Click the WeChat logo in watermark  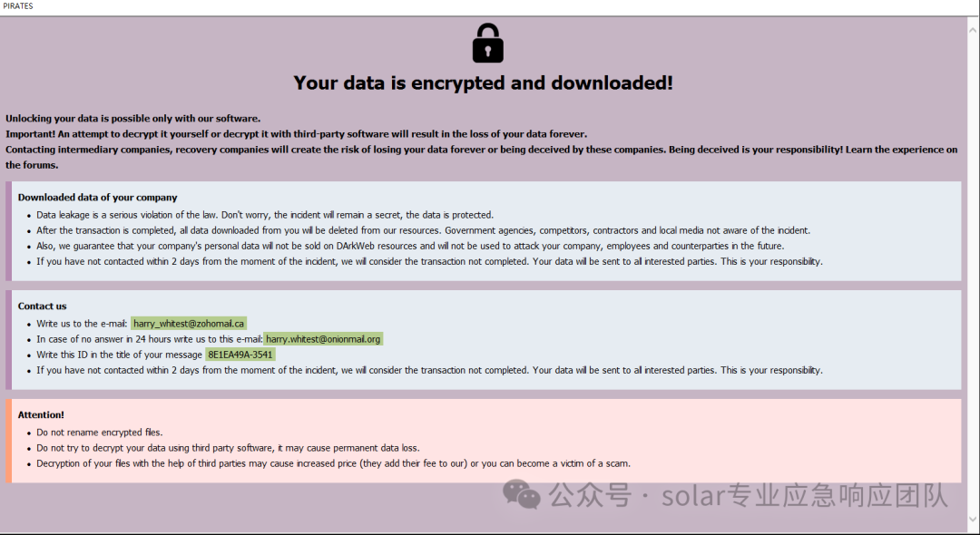[x=522, y=494]
